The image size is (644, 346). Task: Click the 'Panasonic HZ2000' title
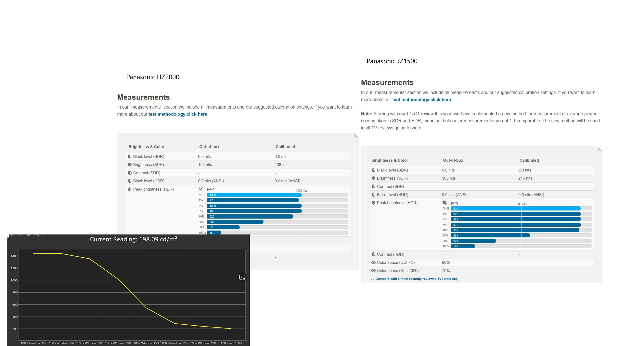point(153,77)
